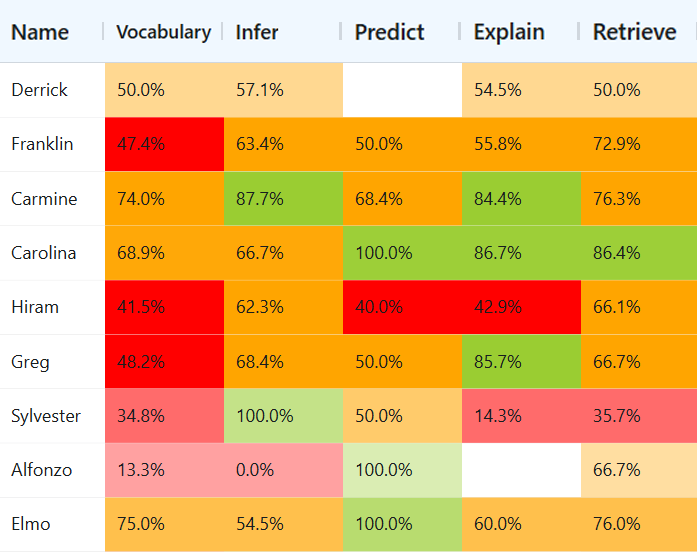Image resolution: width=697 pixels, height=552 pixels.
Task: Click Franklin's Retrieve score 72.9%
Action: click(638, 144)
